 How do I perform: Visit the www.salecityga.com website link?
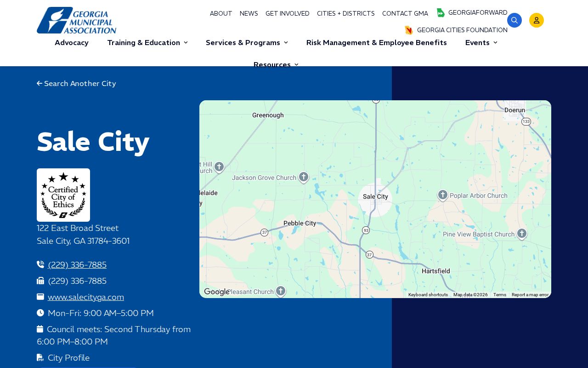coord(86,297)
